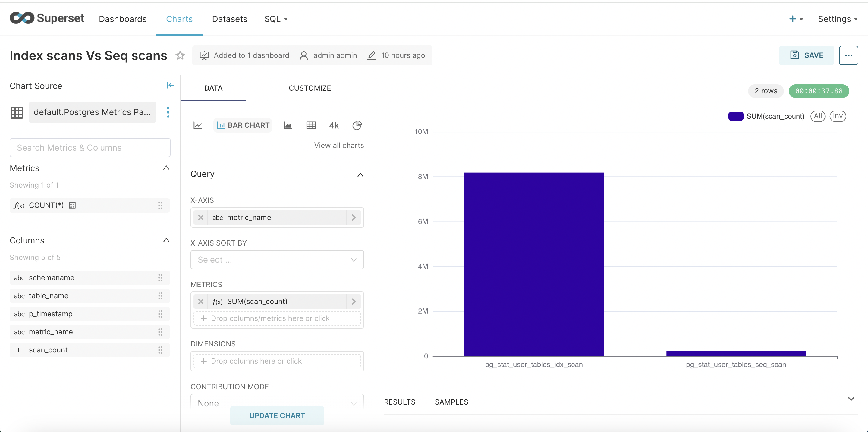Image resolution: width=868 pixels, height=432 pixels.
Task: Collapse the Chart Source panel
Action: coord(170,86)
